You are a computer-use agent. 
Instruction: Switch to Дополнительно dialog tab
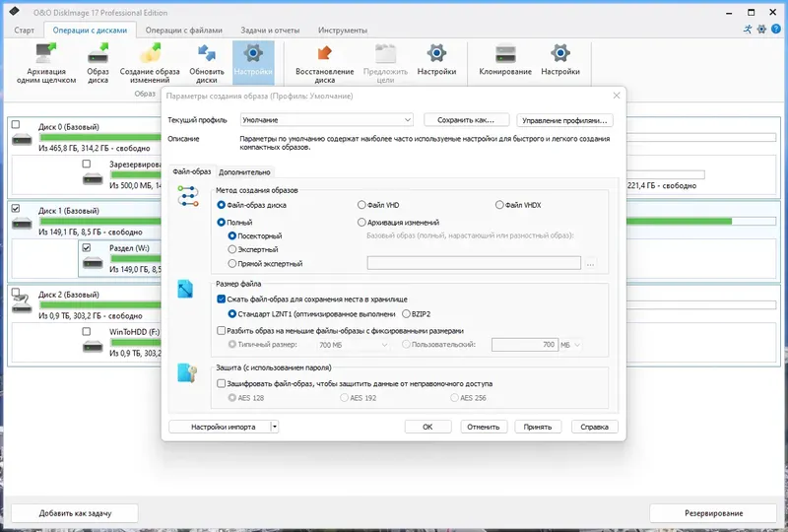coord(244,172)
